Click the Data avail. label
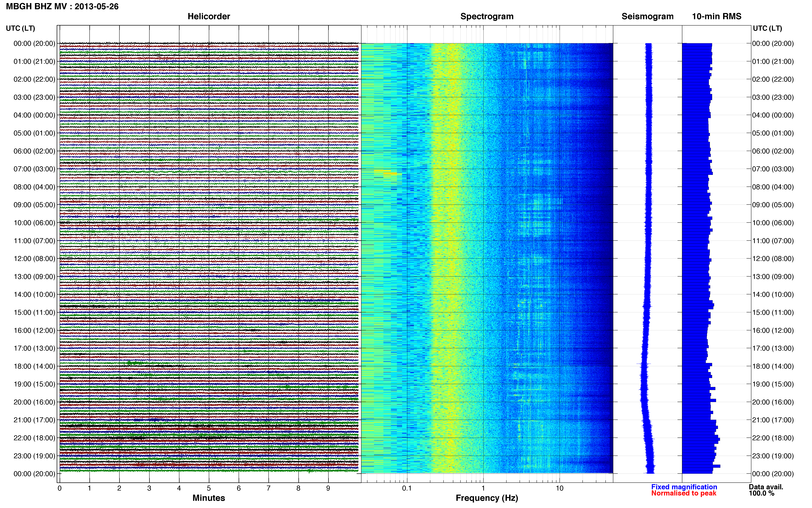Viewport: 812px width, 508px height. pyautogui.click(x=766, y=487)
